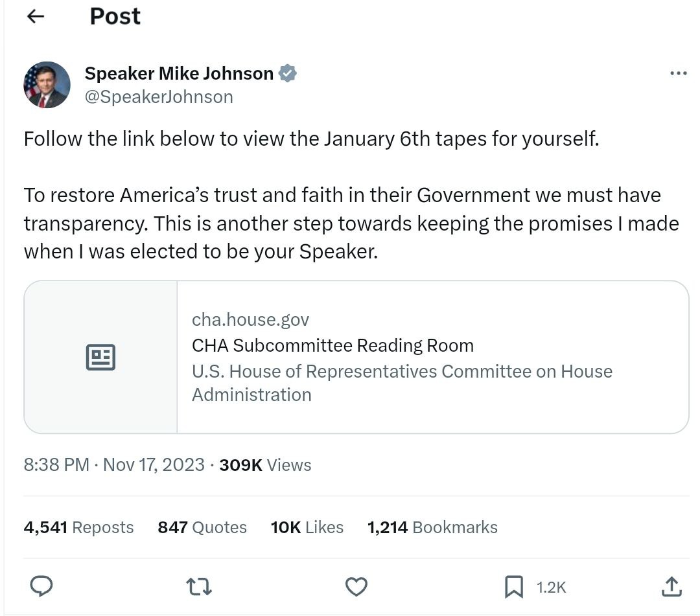View the 847 Quotes list

coord(202,527)
